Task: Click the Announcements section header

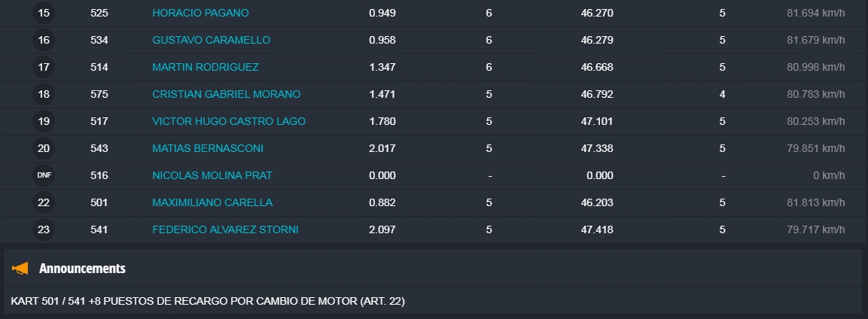Action: click(x=82, y=269)
